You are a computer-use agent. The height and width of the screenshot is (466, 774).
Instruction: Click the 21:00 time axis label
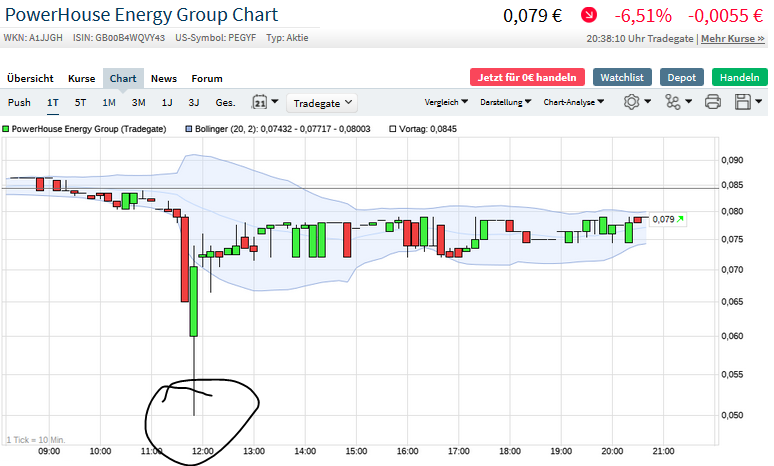pyautogui.click(x=663, y=451)
